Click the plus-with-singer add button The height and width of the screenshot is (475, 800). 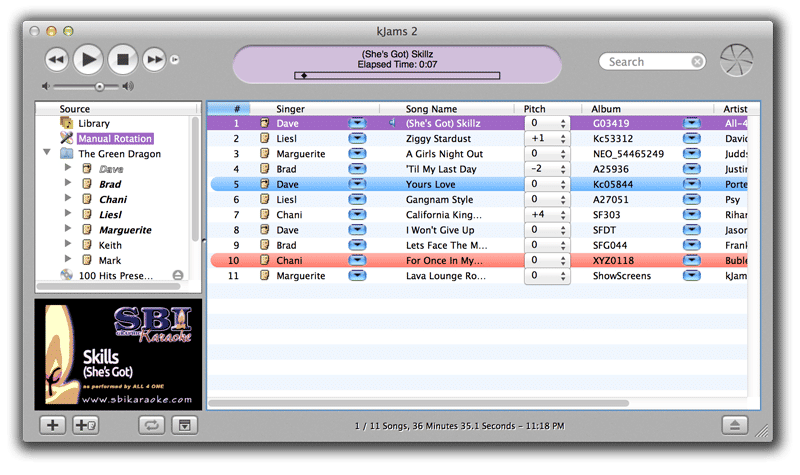[x=86, y=425]
